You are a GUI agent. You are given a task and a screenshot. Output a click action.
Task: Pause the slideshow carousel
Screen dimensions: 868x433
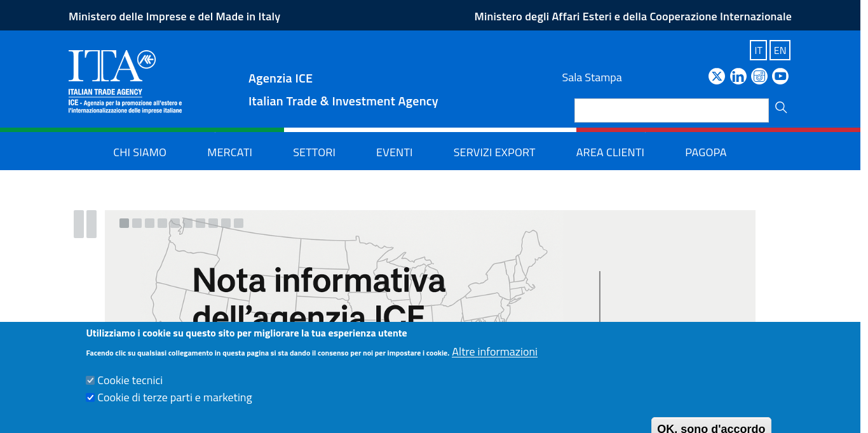coord(85,224)
